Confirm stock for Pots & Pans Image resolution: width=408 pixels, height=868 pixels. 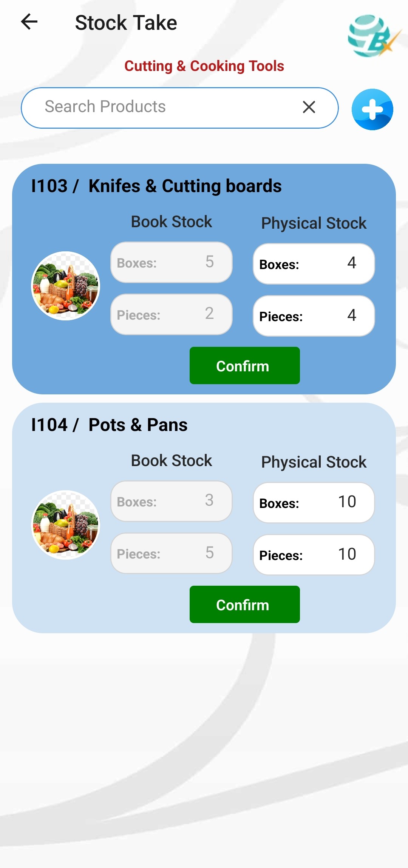245,605
